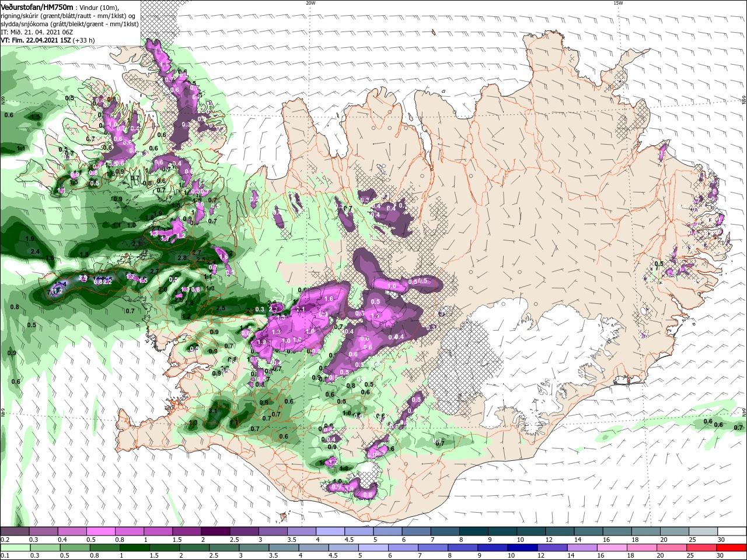The width and height of the screenshot is (747, 560).
Task: Click the 0.4 label on the snow scale
Action: click(x=62, y=540)
